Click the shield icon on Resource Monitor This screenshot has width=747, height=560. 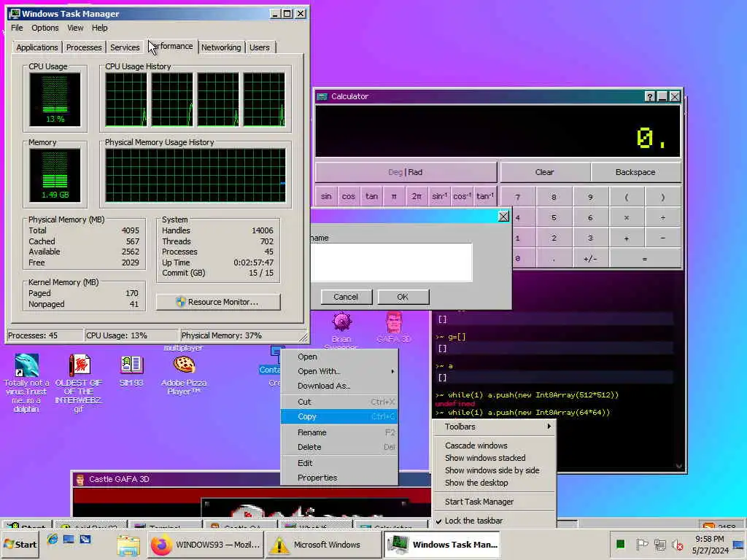181,302
